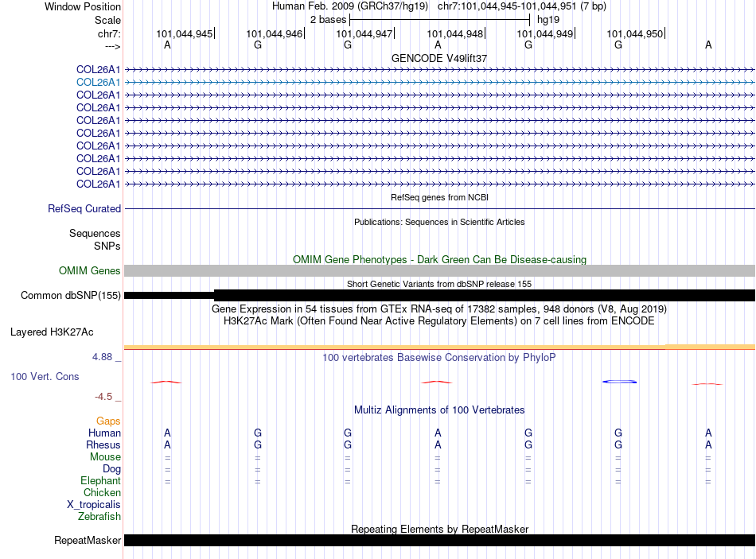This screenshot has width=756, height=559.
Task: Click the Layered H3K27Ac track label
Action: [x=52, y=332]
